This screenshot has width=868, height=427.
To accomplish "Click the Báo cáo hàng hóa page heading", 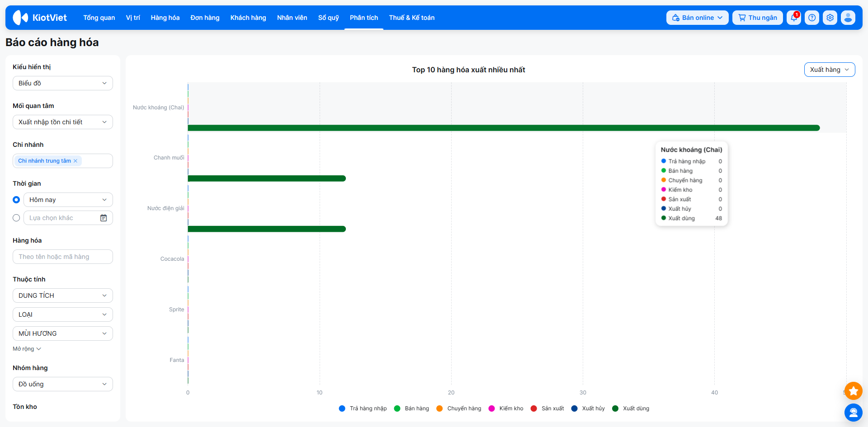I will (x=52, y=42).
